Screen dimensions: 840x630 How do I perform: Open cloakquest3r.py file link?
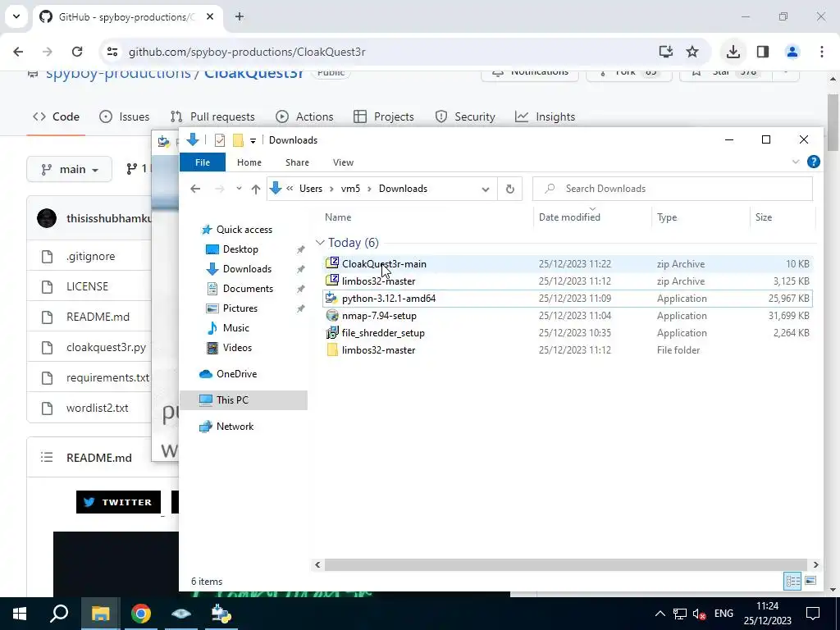click(x=106, y=347)
